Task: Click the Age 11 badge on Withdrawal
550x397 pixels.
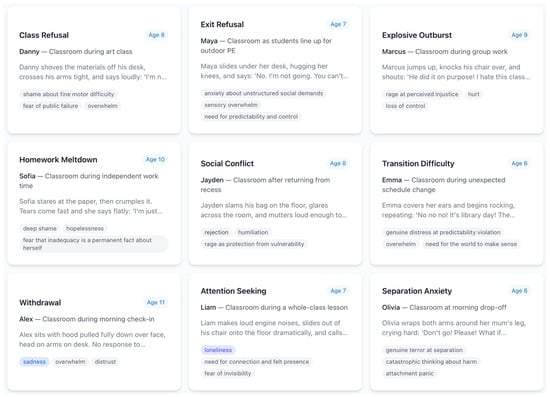Action: (156, 302)
